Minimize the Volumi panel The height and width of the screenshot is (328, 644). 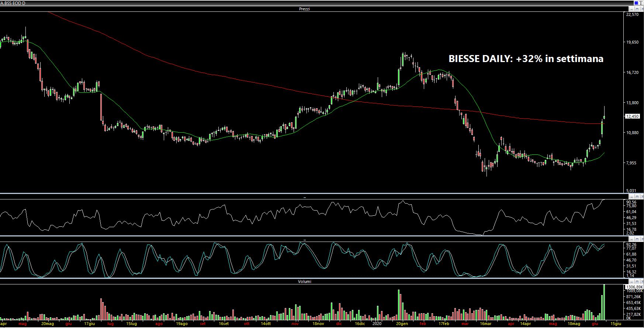tap(631, 281)
